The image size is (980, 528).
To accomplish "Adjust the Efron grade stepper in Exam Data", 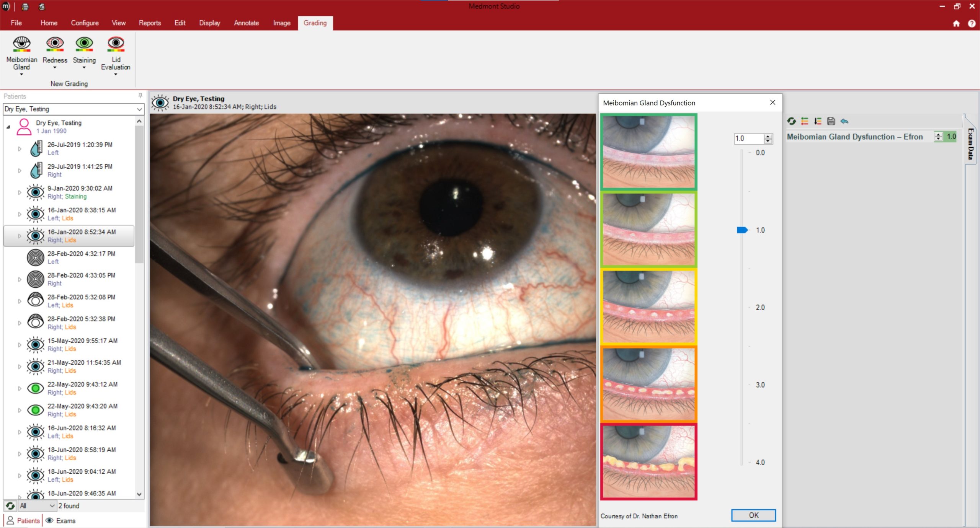I will 938,137.
